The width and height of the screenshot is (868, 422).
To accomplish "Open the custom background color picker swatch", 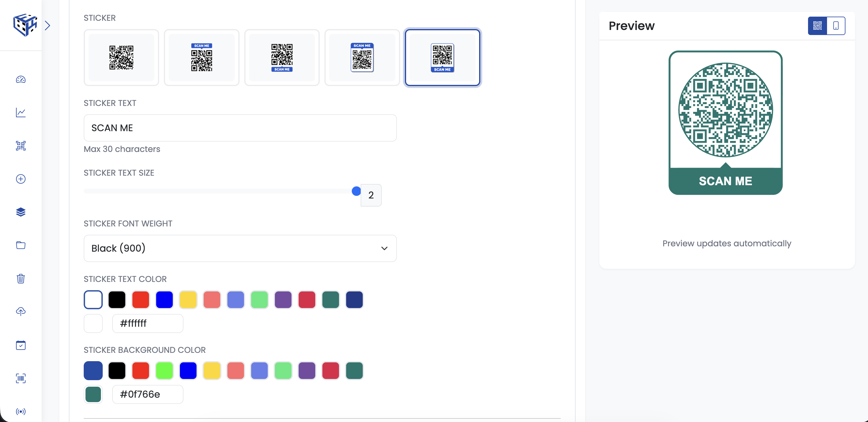I will point(93,395).
